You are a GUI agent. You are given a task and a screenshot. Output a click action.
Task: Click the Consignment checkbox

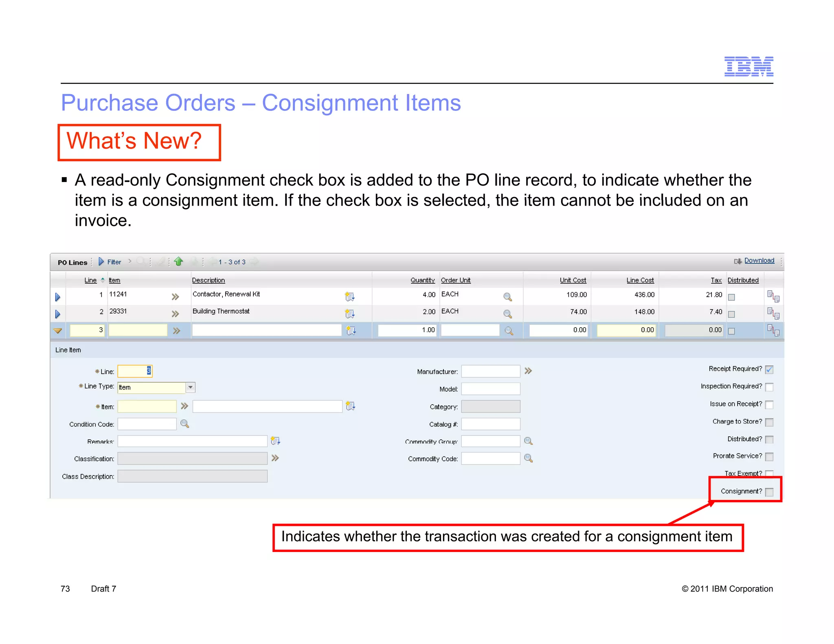tap(769, 492)
